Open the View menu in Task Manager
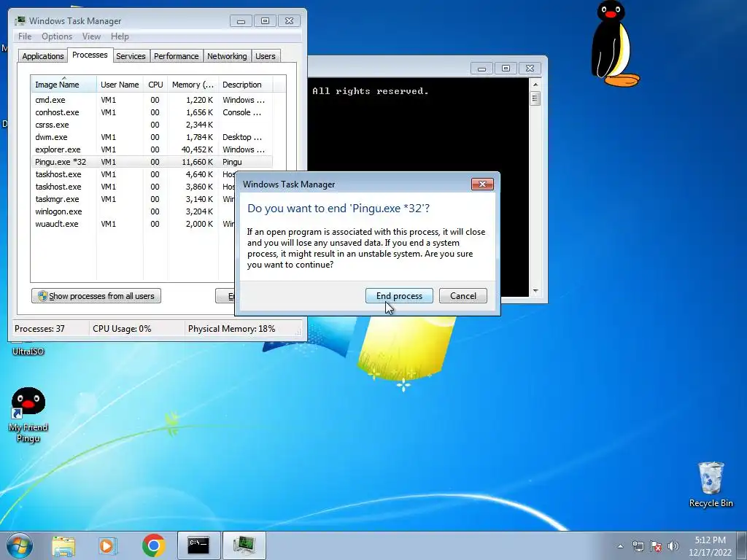Image resolution: width=747 pixels, height=560 pixels. (91, 36)
